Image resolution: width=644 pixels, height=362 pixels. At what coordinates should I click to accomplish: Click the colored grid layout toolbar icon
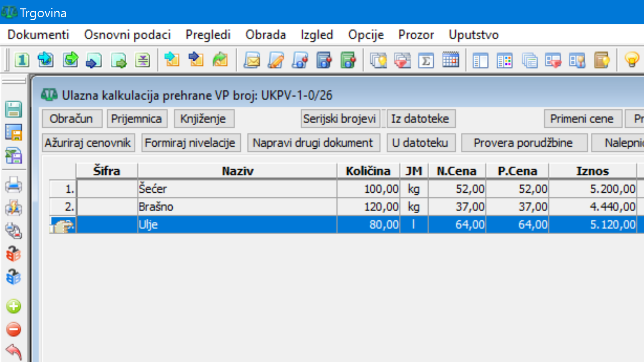click(504, 61)
